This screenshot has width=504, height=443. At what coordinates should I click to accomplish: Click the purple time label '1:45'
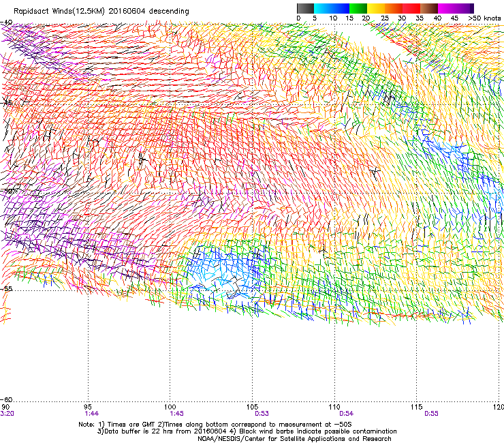click(x=177, y=414)
